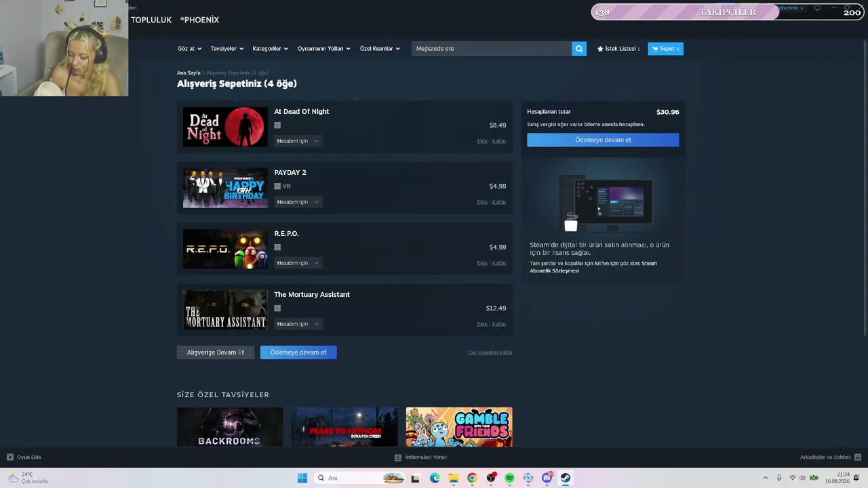Open the Wi-Fi network tray icon
Image resolution: width=868 pixels, height=488 pixels.
[792, 478]
